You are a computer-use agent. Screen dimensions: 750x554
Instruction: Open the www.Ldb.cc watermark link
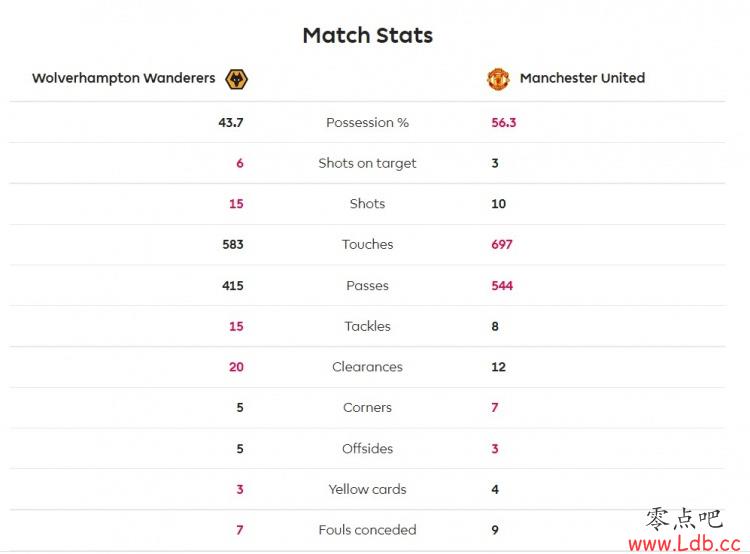pos(684,543)
